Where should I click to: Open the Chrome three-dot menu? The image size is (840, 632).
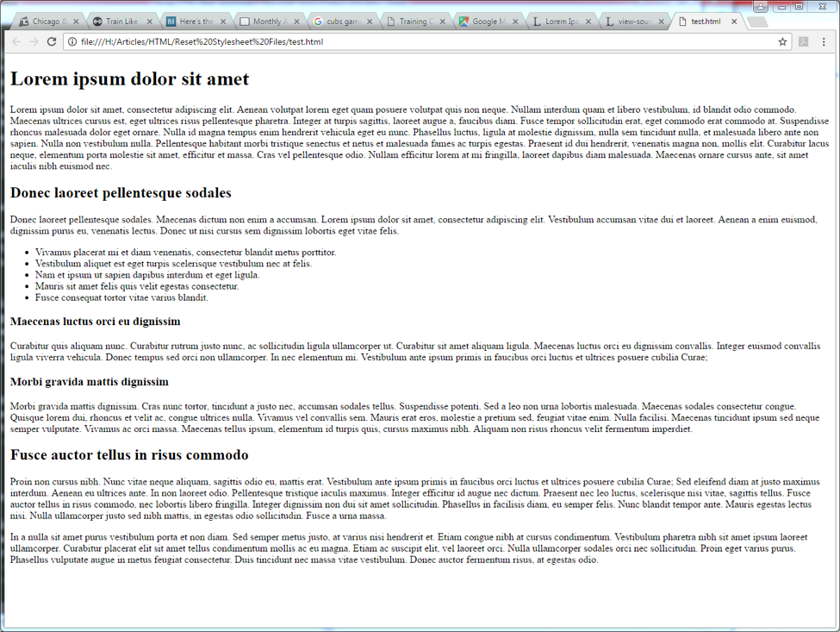(824, 41)
